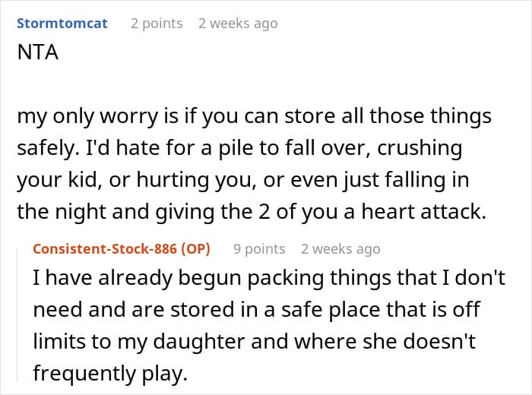This screenshot has height=395, width=532.
Task: Click the line 'need and are stored in a safe place'
Action: tap(256, 310)
